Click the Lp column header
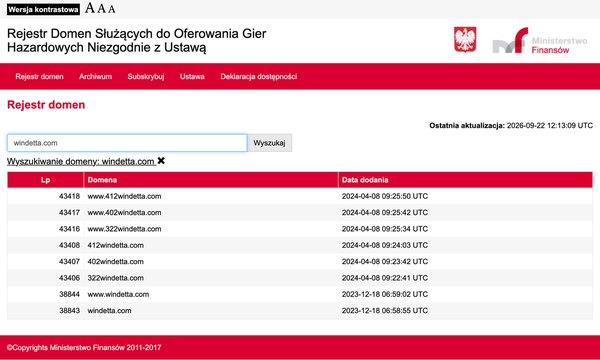Viewport: 600px width, 360px height. 46,180
